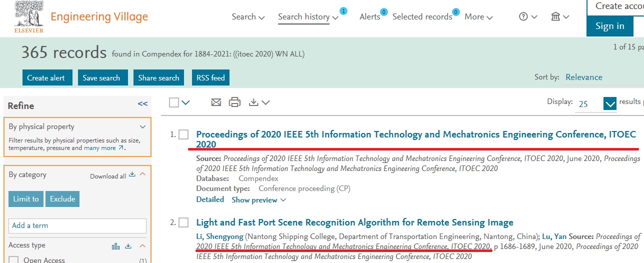Open download options dropdown arrow
This screenshot has height=263, width=644.
(265, 102)
